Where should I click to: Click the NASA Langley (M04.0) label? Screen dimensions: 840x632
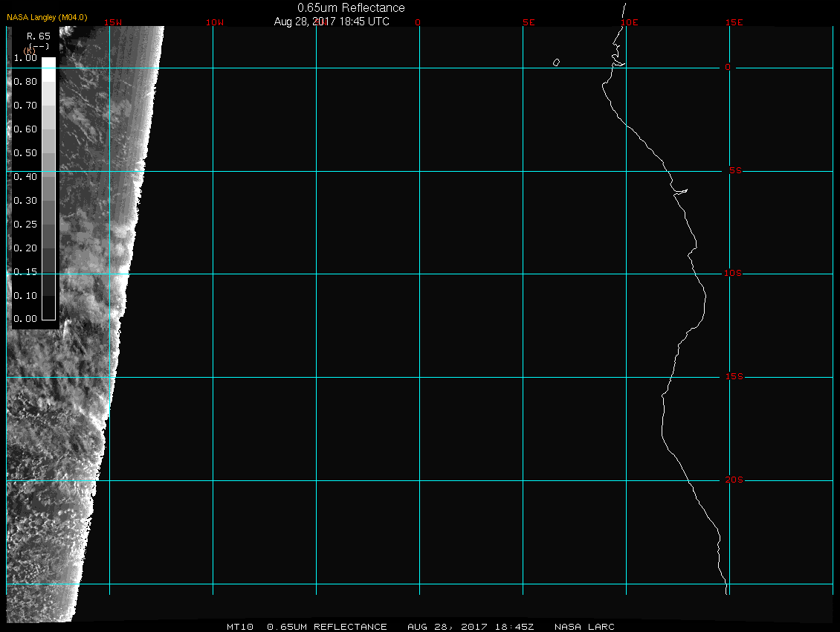pos(47,16)
